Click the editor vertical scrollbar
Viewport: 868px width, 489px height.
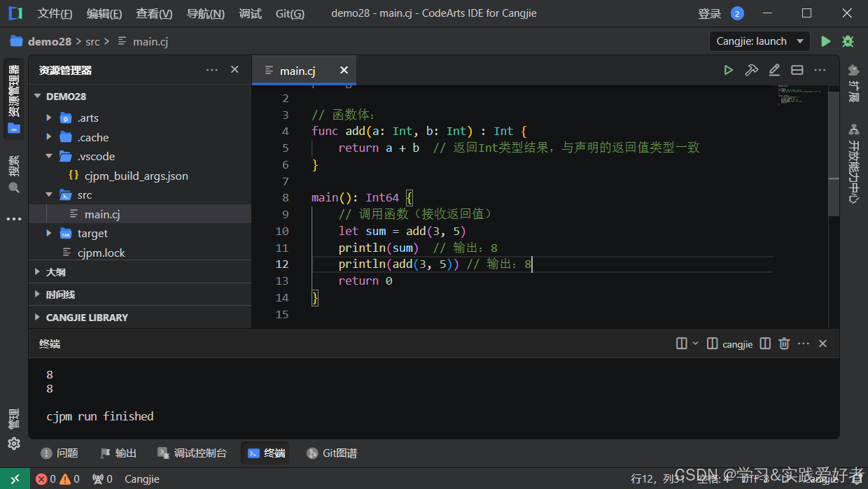[834, 154]
